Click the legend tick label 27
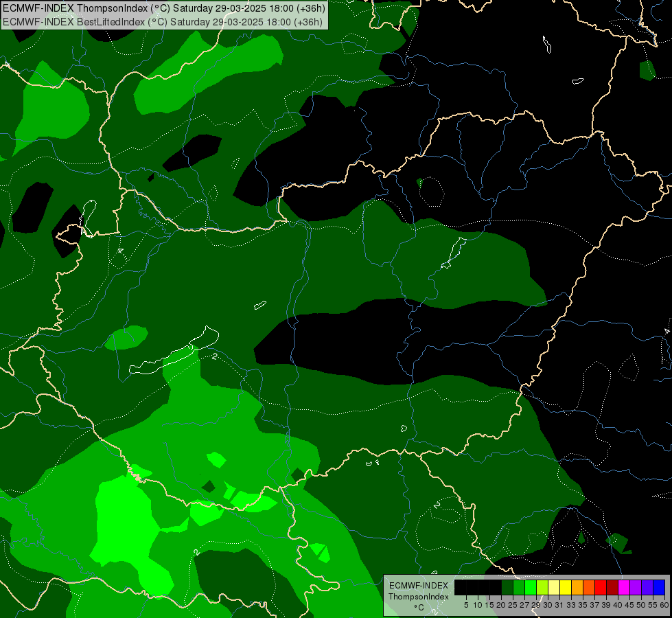672x618 pixels. (524, 605)
